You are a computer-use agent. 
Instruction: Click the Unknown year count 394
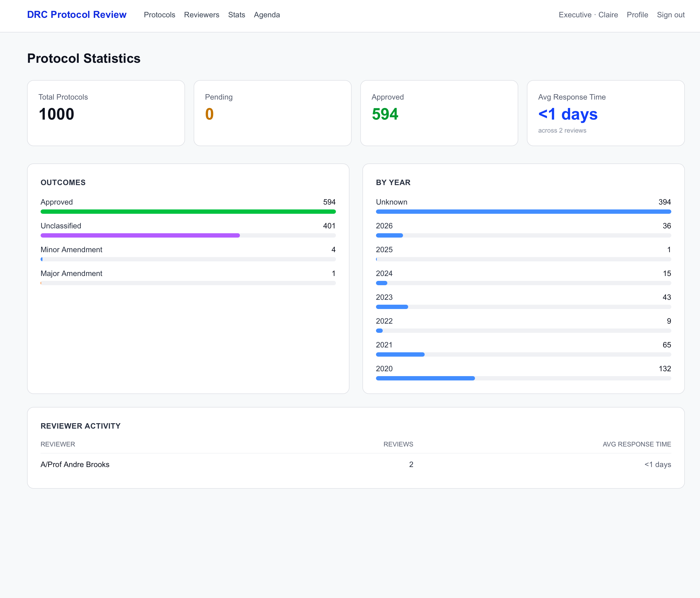(x=665, y=202)
